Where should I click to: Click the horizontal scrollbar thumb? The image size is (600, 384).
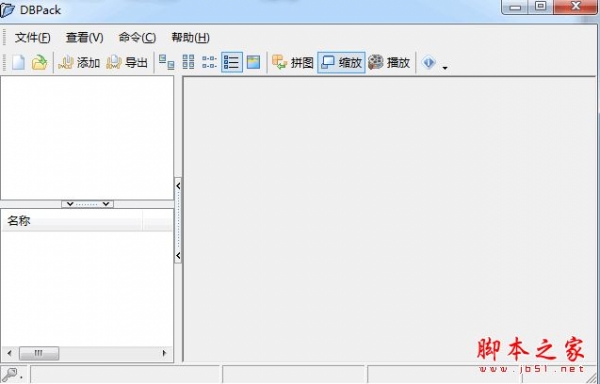pos(39,353)
